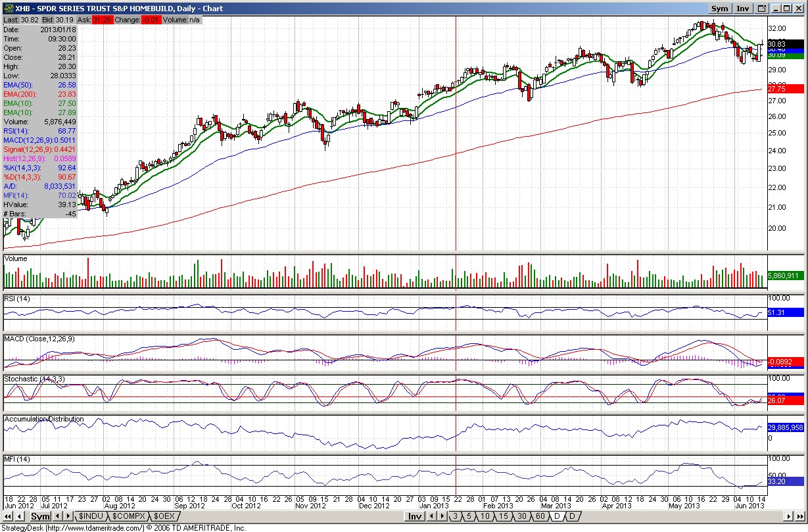Viewport: 808px width, 532px height.
Task: Select the MFI(14) row in the data panel
Action: [40, 195]
